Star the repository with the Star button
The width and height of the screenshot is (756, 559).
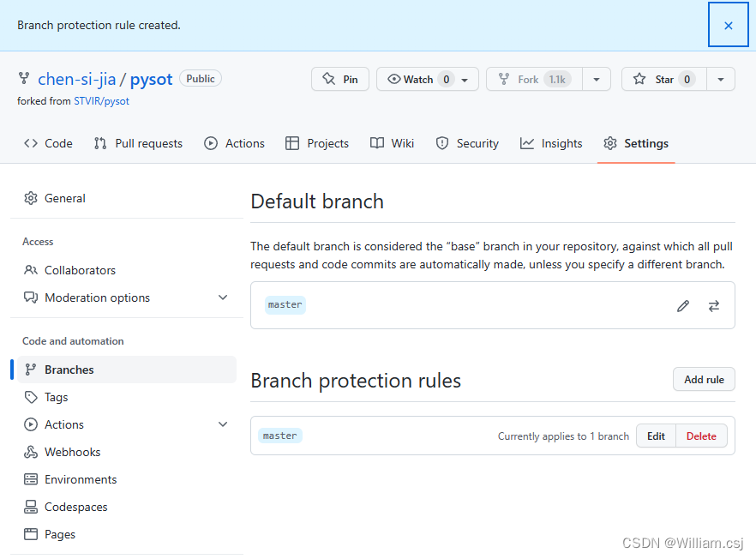664,79
